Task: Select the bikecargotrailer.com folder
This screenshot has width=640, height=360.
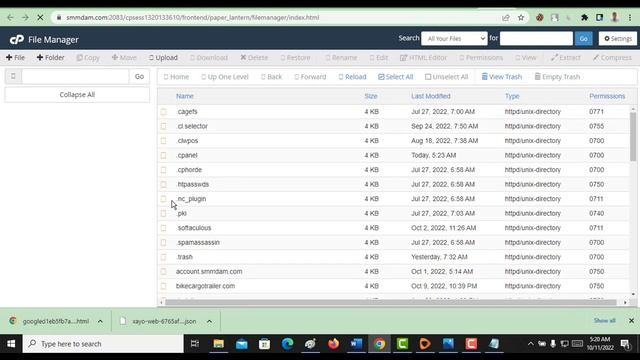Action: (205, 286)
